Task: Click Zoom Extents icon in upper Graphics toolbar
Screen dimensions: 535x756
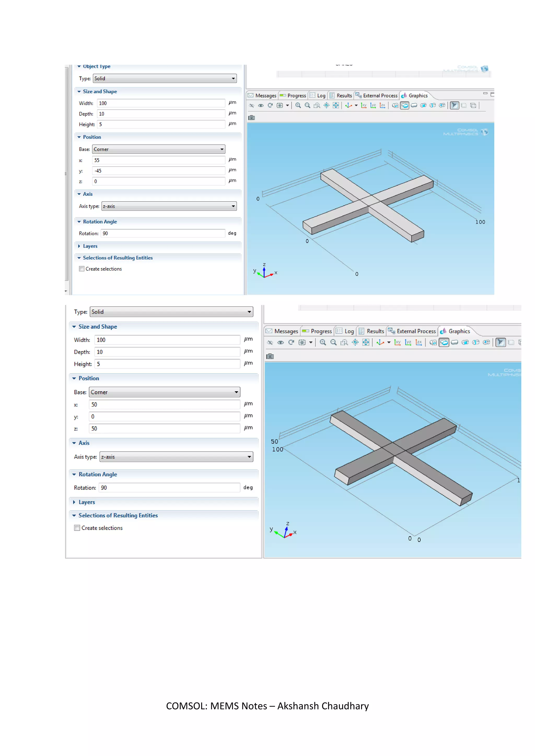Action: 336,105
